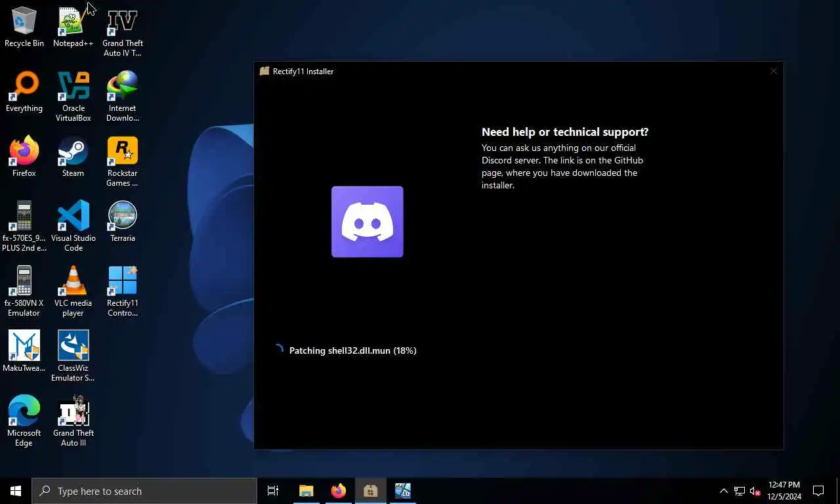
Task: Select Rectify11 Control Center shortcut
Action: tap(122, 292)
